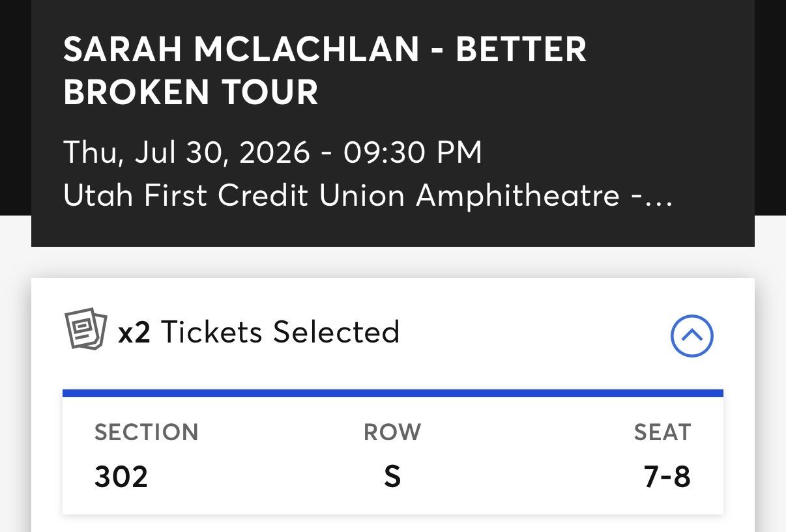
Task: Click Row S in the ticket details
Action: (392, 476)
